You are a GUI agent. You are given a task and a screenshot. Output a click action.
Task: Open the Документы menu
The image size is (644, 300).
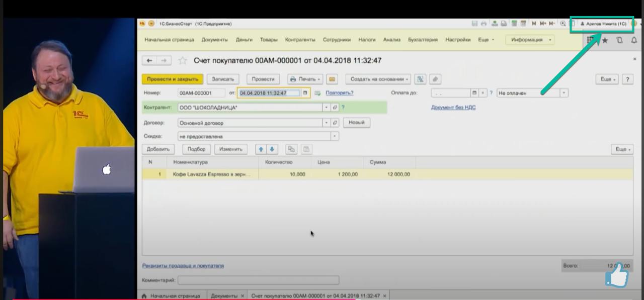coord(215,40)
